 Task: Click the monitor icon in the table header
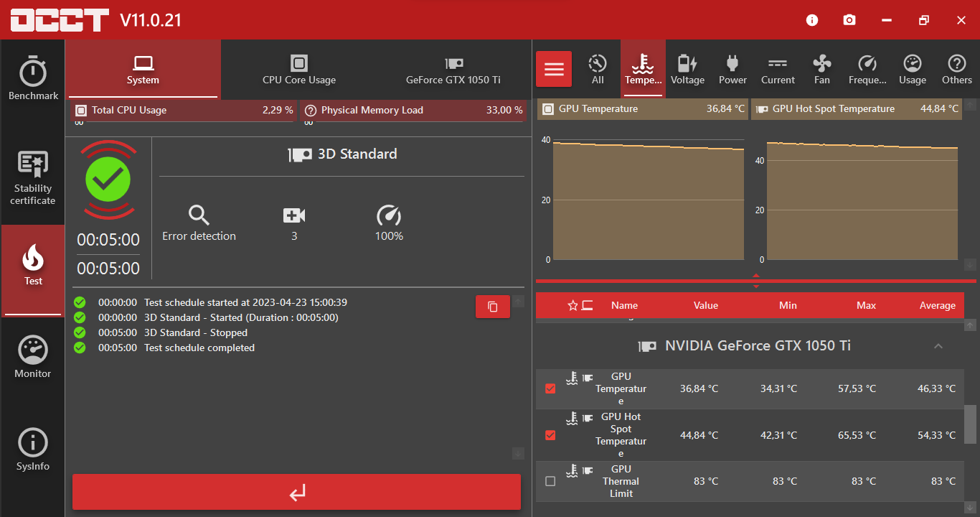[588, 305]
